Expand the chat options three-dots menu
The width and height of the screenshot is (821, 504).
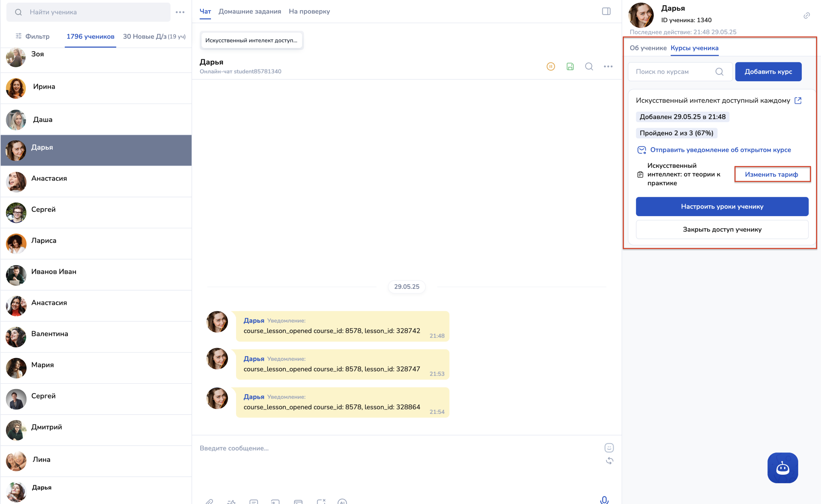tap(608, 67)
